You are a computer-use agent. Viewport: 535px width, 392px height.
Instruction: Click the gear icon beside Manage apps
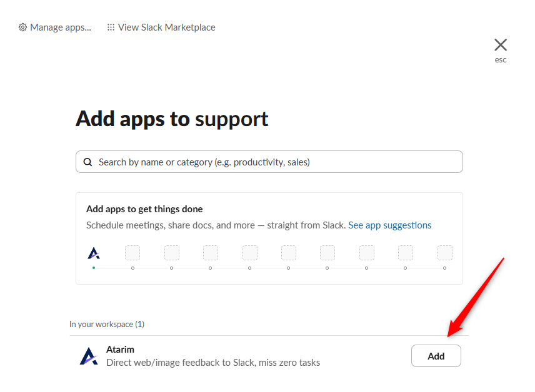[x=23, y=27]
